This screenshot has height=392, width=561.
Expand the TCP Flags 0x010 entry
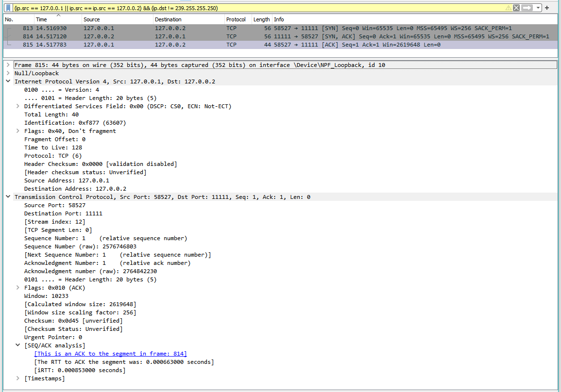coord(17,287)
